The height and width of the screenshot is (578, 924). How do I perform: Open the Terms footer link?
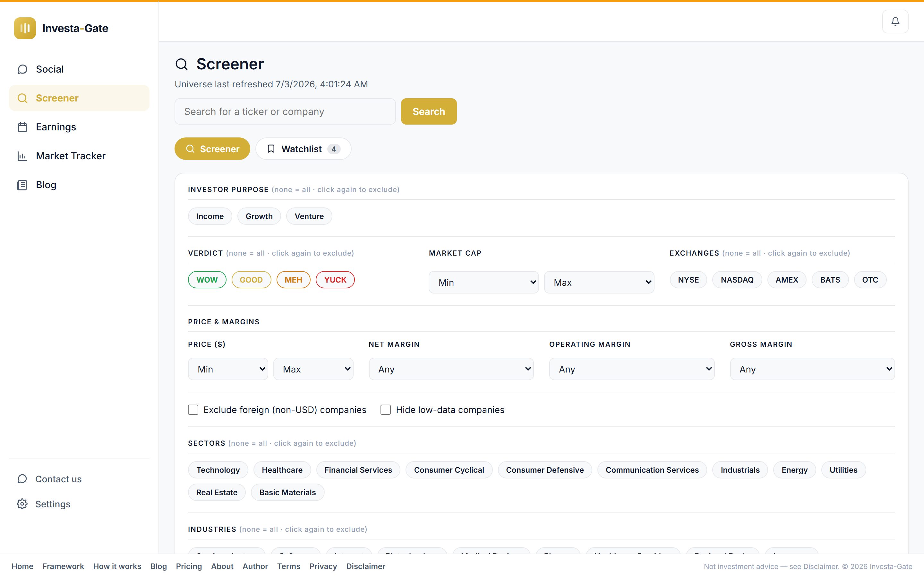[289, 566]
